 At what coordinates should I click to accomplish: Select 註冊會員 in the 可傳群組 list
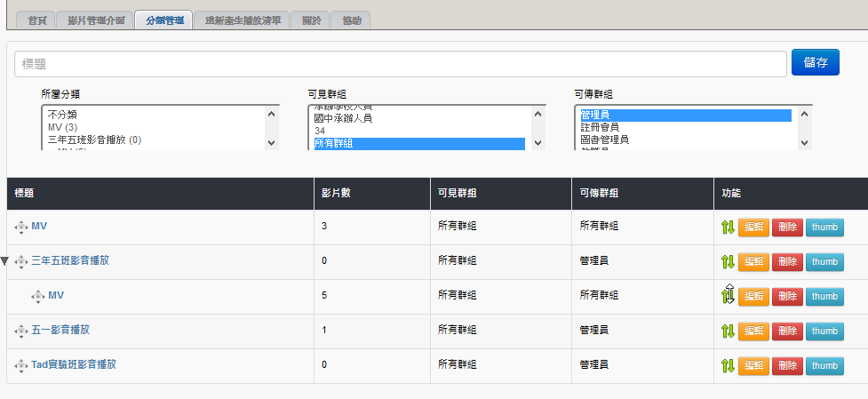coord(601,128)
